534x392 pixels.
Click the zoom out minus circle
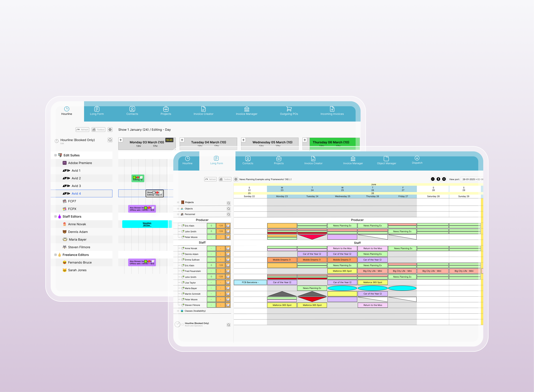(x=433, y=179)
